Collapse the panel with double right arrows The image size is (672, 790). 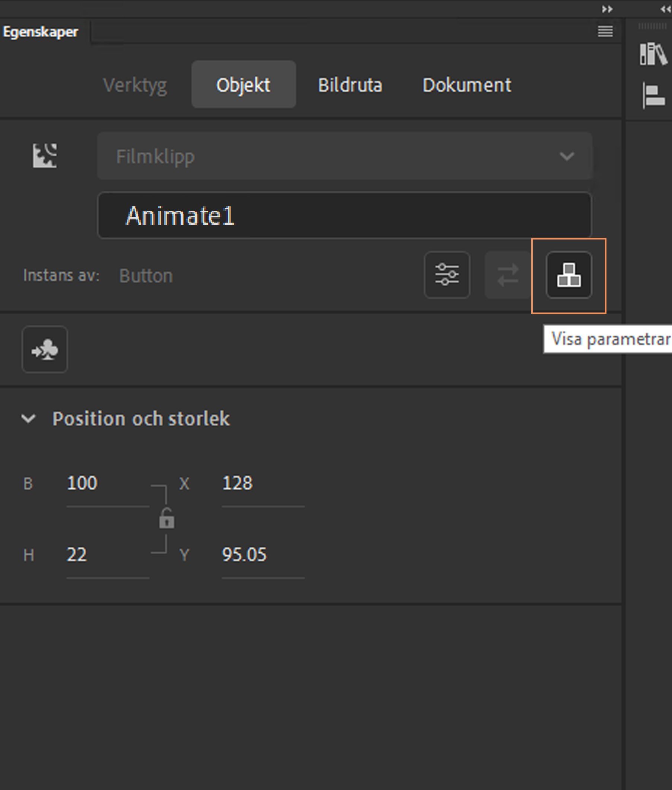[607, 9]
